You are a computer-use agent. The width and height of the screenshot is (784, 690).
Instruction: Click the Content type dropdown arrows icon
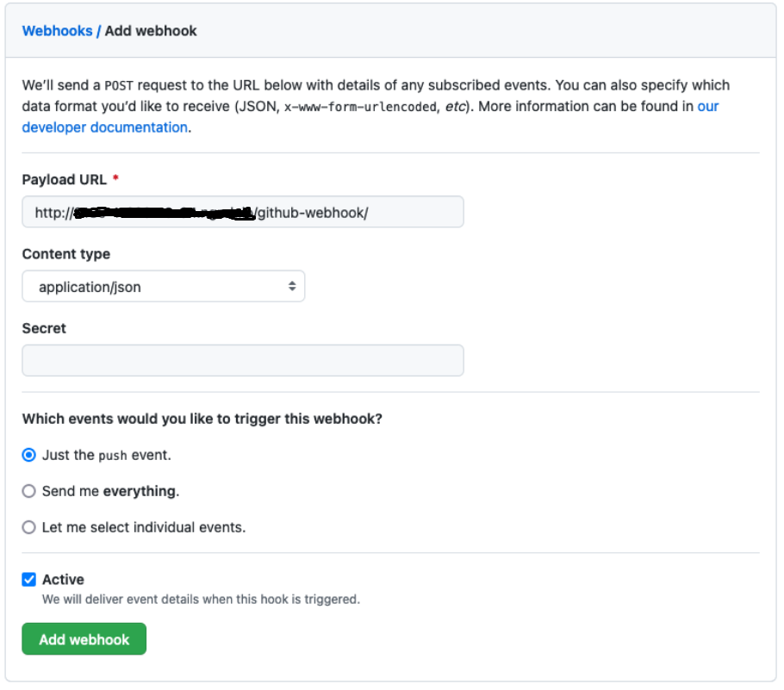click(292, 287)
